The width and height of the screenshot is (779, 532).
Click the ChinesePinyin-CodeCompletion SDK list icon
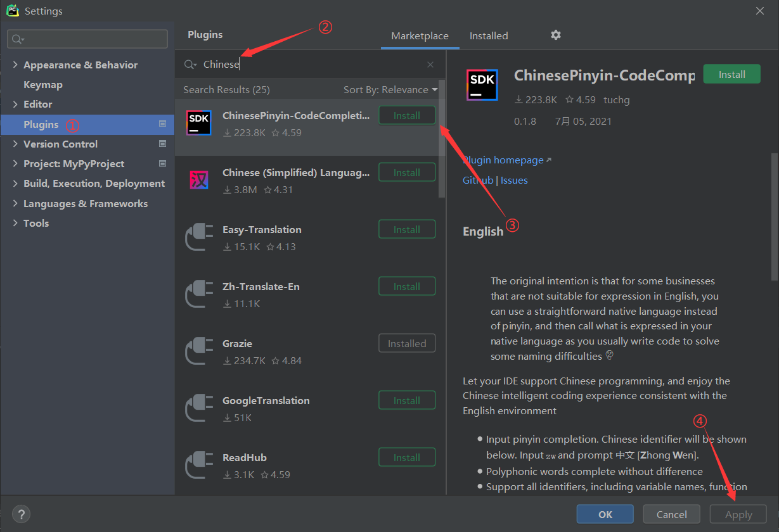tap(199, 122)
